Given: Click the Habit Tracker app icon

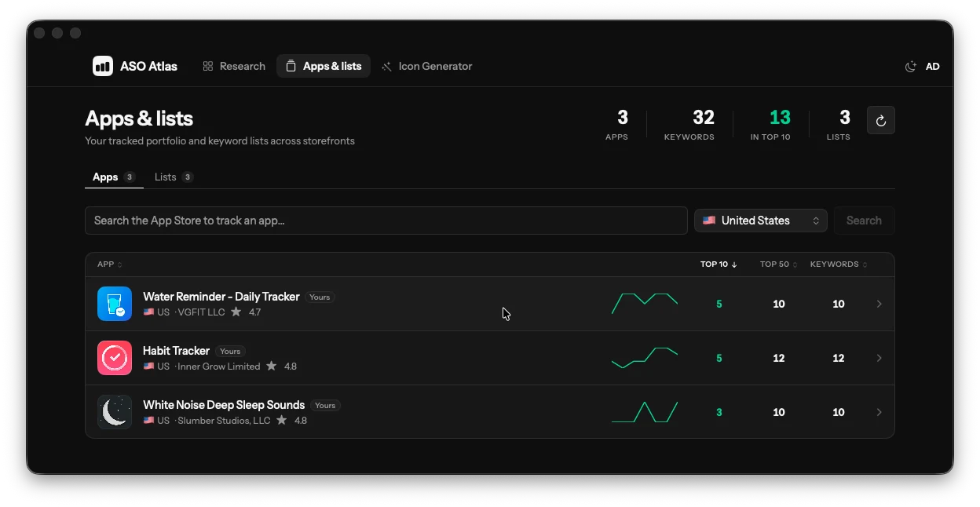Looking at the screenshot, I should click(115, 358).
